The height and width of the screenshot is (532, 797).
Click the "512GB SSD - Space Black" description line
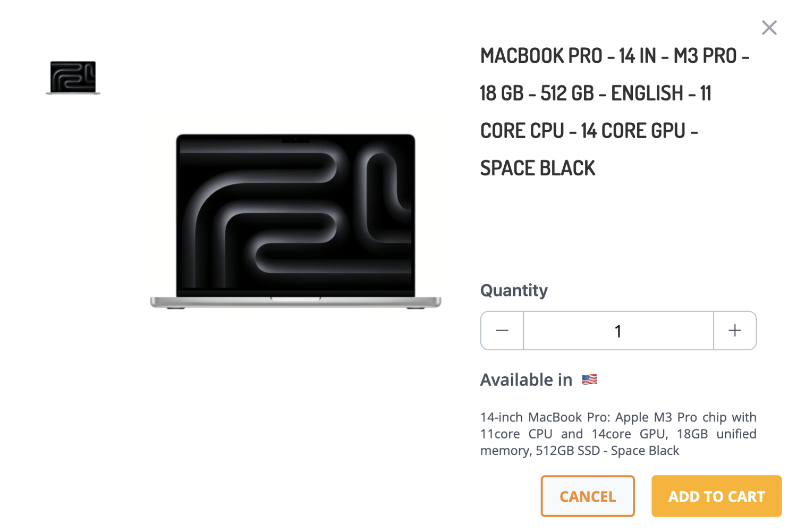(x=580, y=451)
